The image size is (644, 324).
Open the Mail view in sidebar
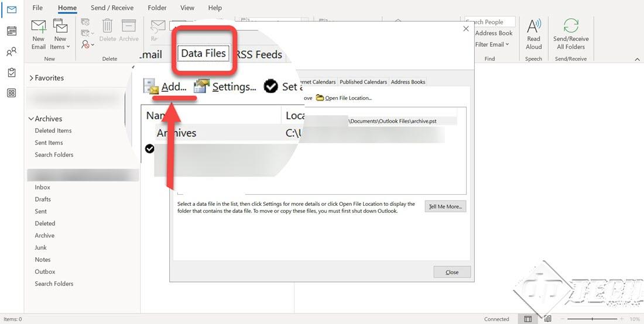(x=11, y=10)
